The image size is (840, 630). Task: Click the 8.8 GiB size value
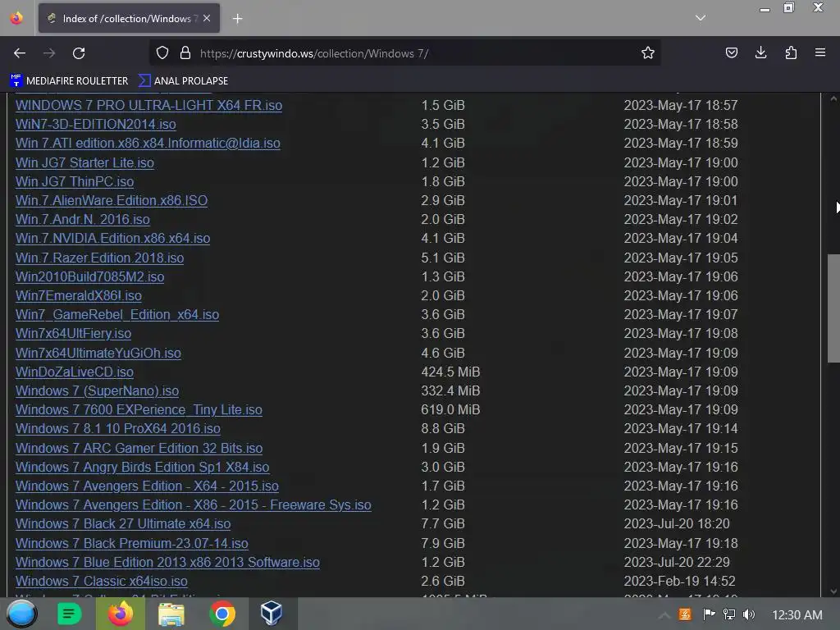pyautogui.click(x=443, y=428)
